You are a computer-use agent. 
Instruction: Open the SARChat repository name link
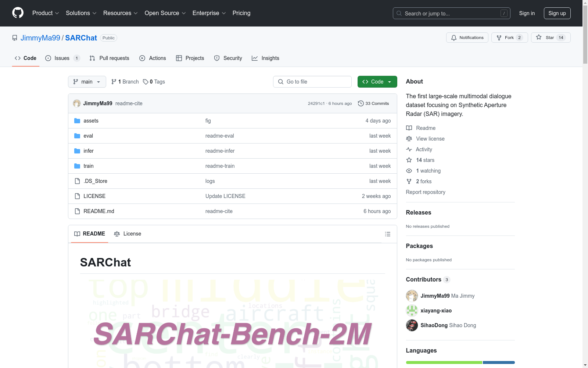pyautogui.click(x=81, y=38)
